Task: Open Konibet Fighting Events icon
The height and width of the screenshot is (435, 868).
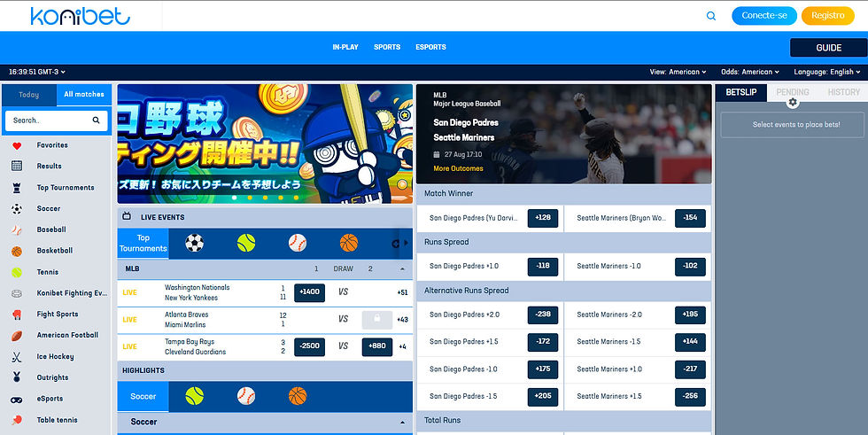Action: [x=17, y=293]
